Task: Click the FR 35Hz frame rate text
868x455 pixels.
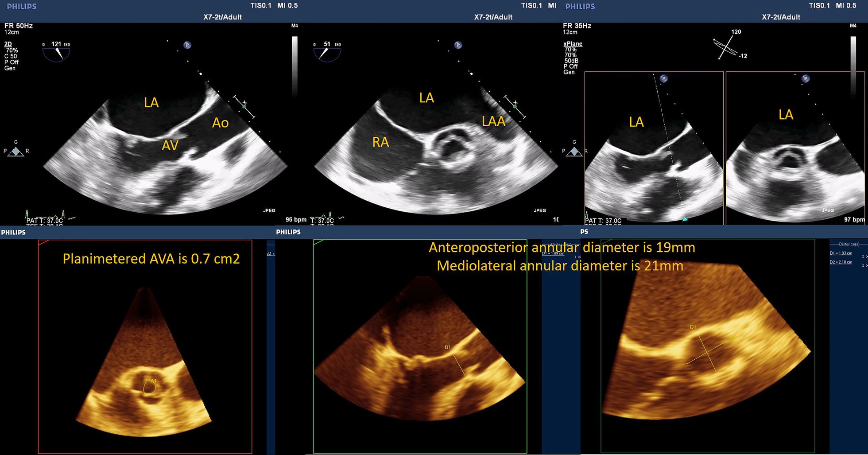Action: tap(577, 26)
